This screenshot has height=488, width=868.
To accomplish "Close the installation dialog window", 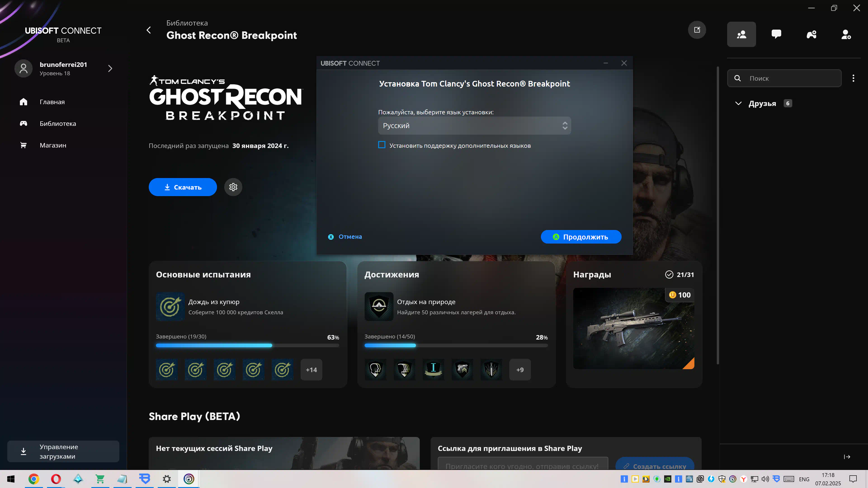I will pyautogui.click(x=624, y=63).
